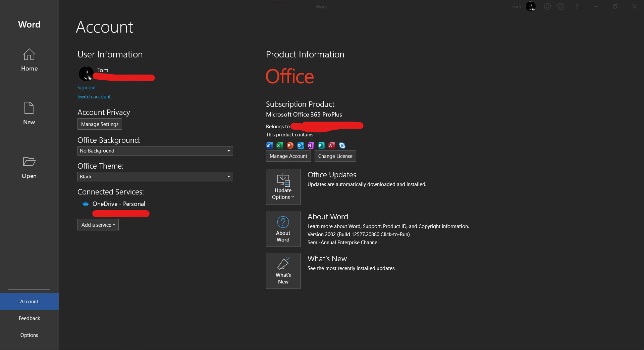Viewport: 644px width, 350px height.
Task: Click the Version 2002 build text
Action: (359, 234)
